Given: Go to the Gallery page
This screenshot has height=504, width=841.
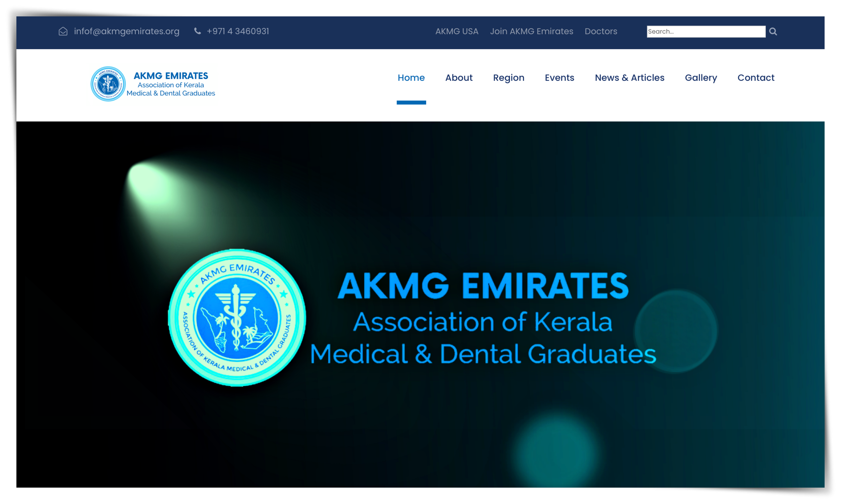Looking at the screenshot, I should point(701,78).
